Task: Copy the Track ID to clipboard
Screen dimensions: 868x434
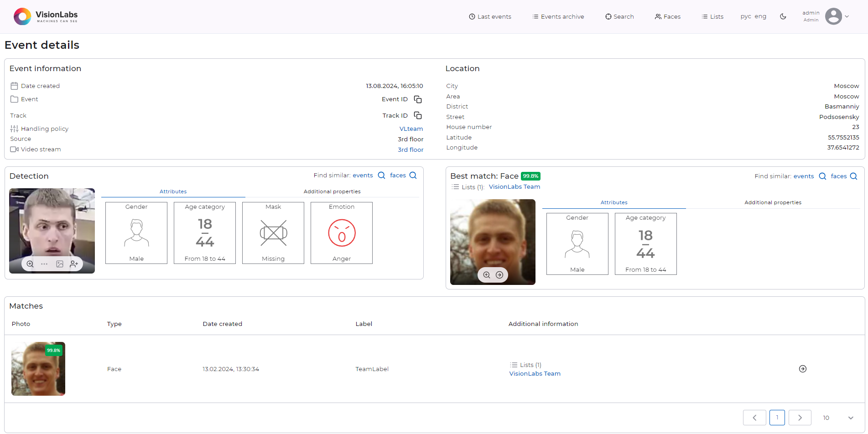Action: tap(417, 116)
